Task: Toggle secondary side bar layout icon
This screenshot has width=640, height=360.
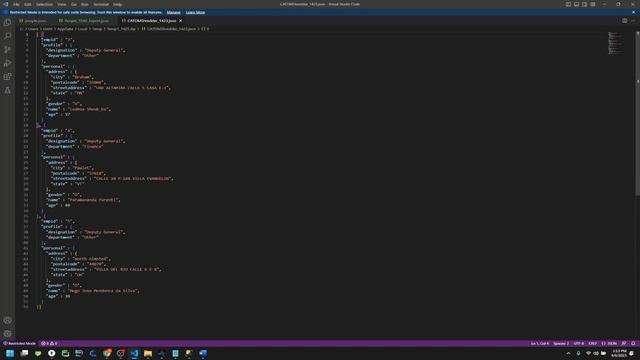Action: pyautogui.click(x=584, y=4)
